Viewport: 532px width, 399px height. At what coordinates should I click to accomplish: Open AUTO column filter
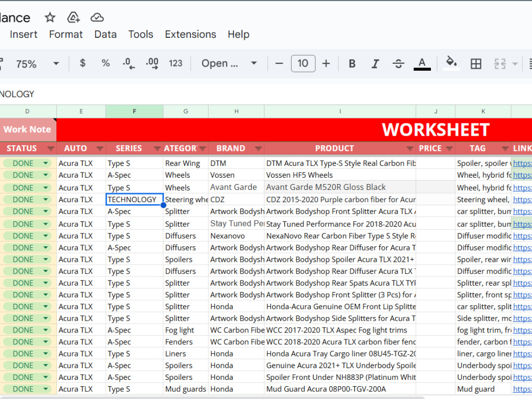click(x=100, y=148)
